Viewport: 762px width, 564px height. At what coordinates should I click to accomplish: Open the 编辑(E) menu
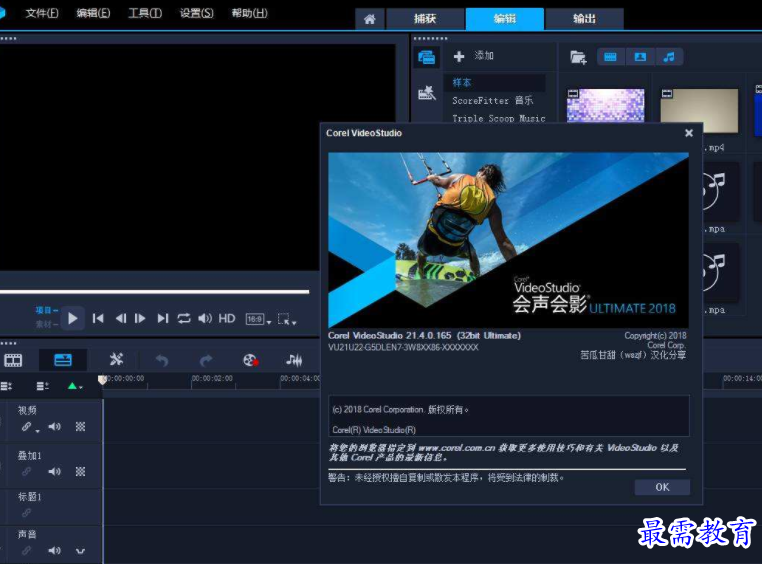pos(93,13)
